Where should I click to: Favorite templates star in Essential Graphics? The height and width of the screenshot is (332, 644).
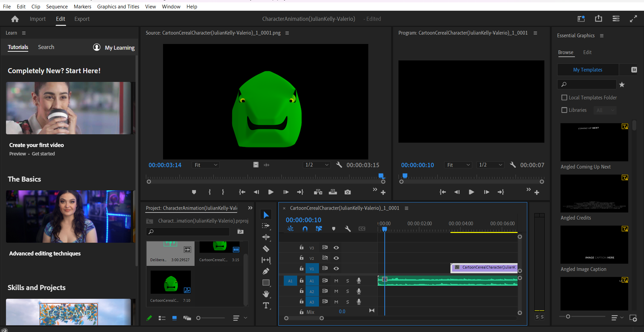622,85
